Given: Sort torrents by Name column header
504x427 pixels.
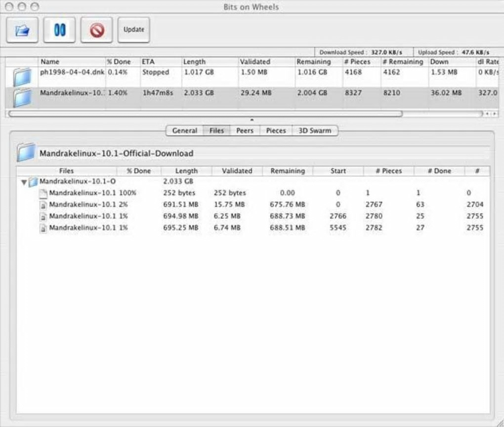Looking at the screenshot, I should click(x=72, y=62).
